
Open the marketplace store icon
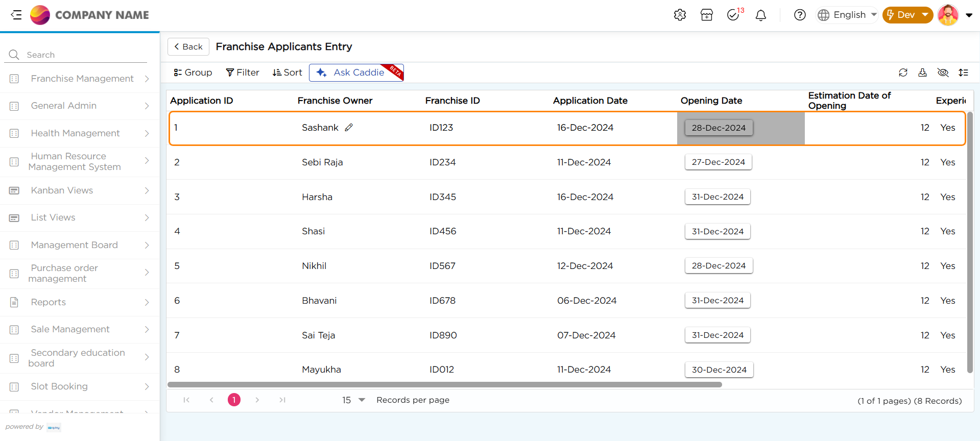[x=707, y=15]
